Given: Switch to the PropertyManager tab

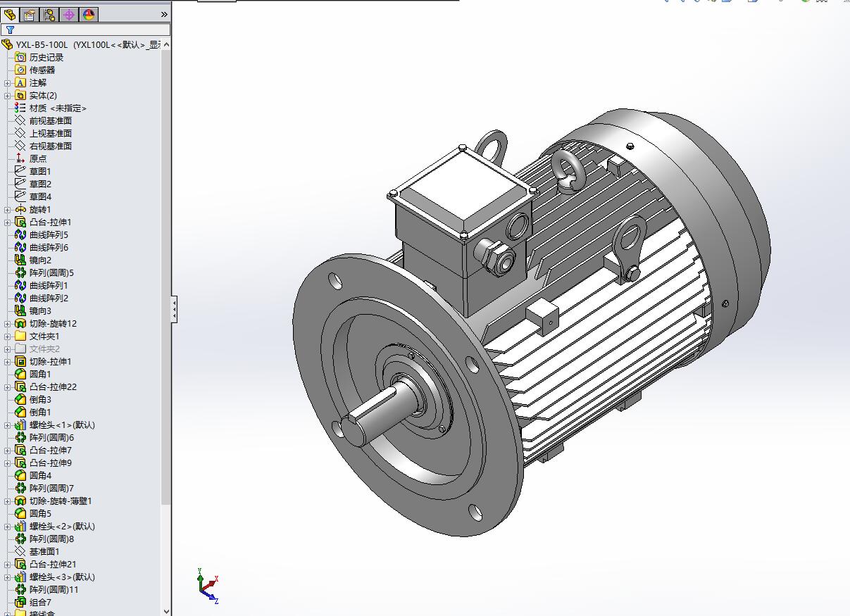Looking at the screenshot, I should click(x=30, y=14).
